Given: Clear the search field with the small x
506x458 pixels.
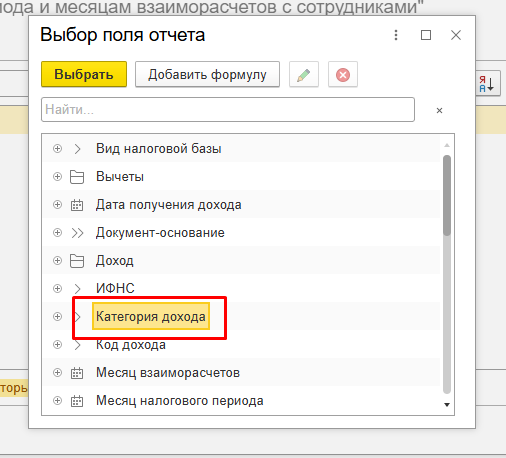Looking at the screenshot, I should point(439,110).
